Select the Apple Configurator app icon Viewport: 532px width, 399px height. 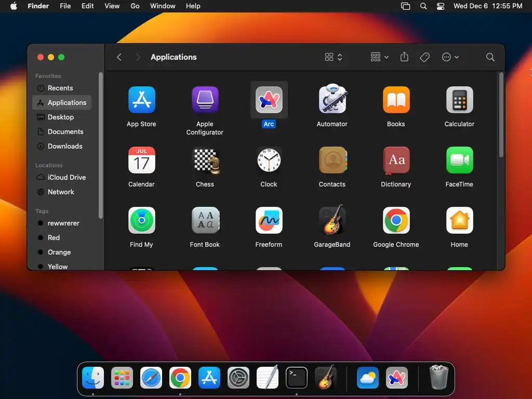click(x=205, y=100)
